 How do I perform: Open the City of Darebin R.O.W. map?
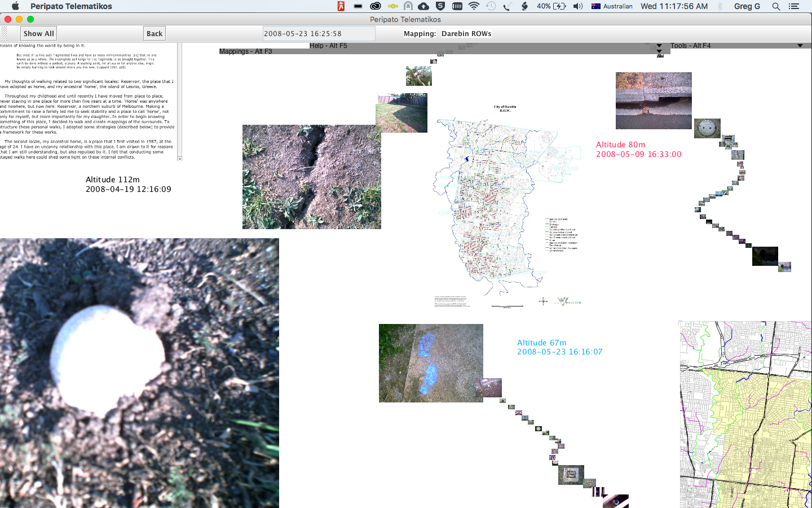[506, 206]
